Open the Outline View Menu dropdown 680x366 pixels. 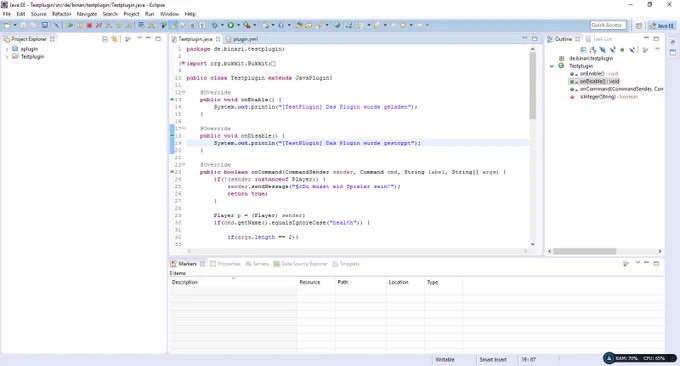[657, 49]
